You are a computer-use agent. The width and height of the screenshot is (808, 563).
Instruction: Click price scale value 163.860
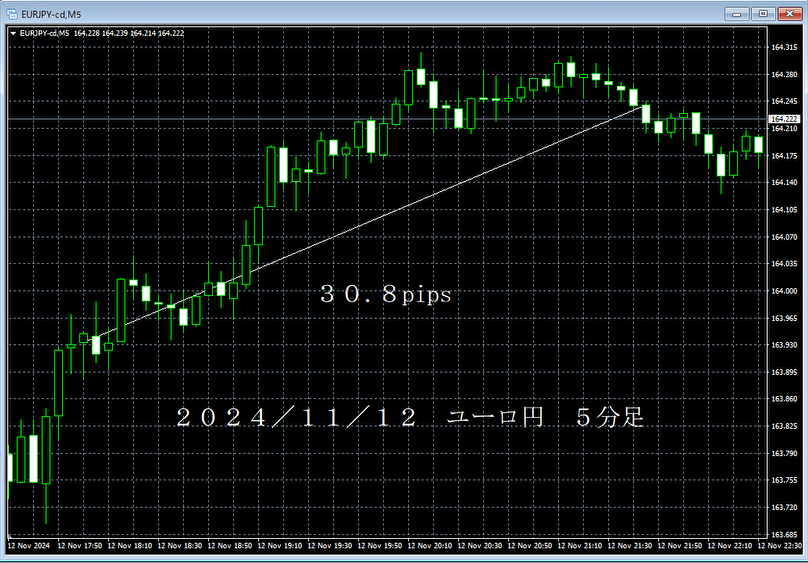[x=784, y=399]
